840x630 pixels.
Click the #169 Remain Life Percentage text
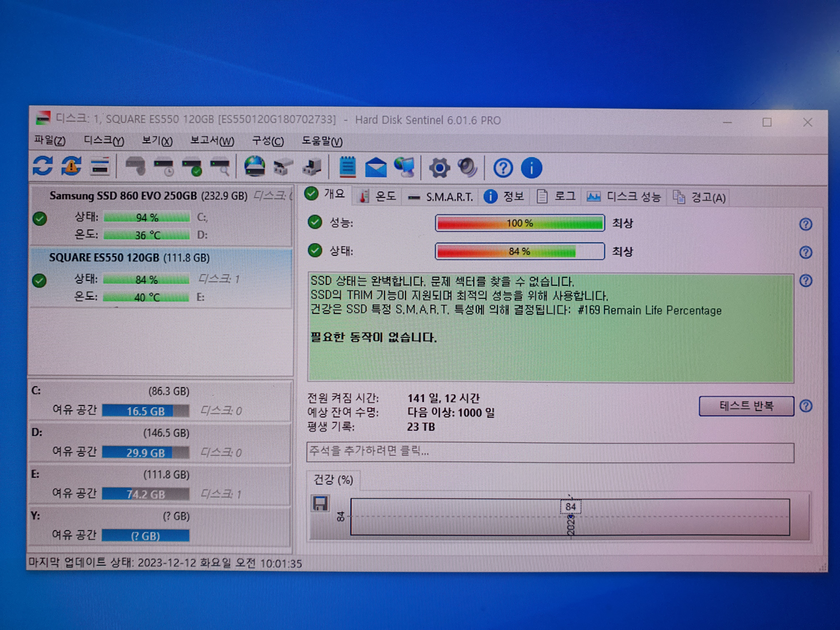(x=649, y=310)
